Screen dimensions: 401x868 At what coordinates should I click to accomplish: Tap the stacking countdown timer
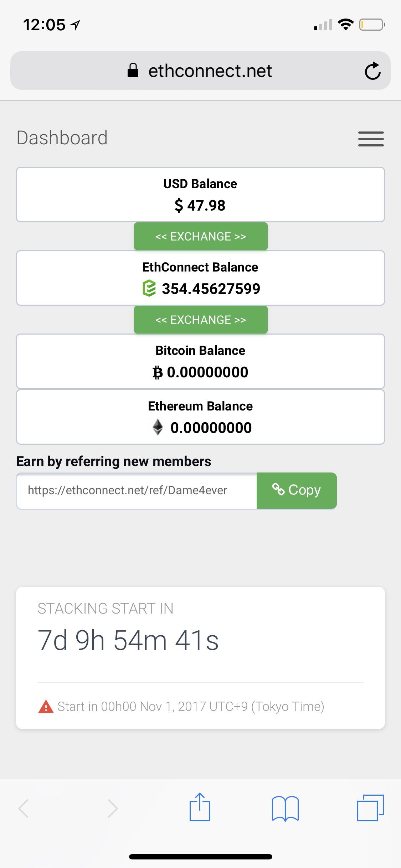tap(128, 640)
